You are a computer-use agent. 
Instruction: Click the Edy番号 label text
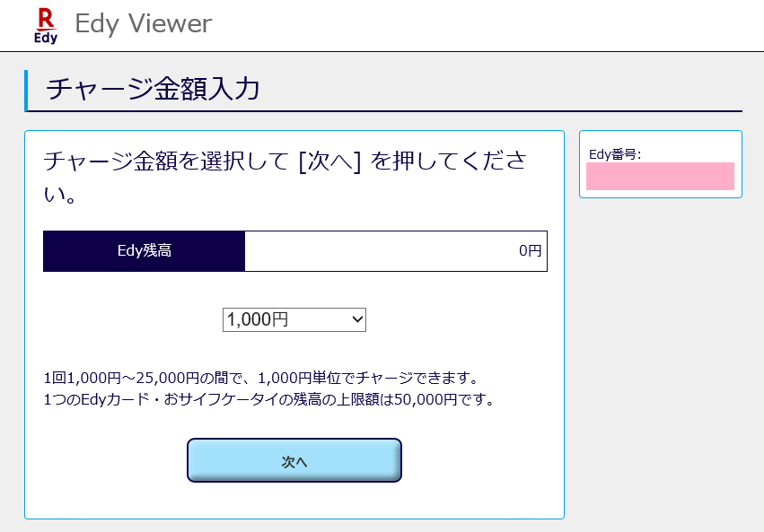tap(613, 153)
